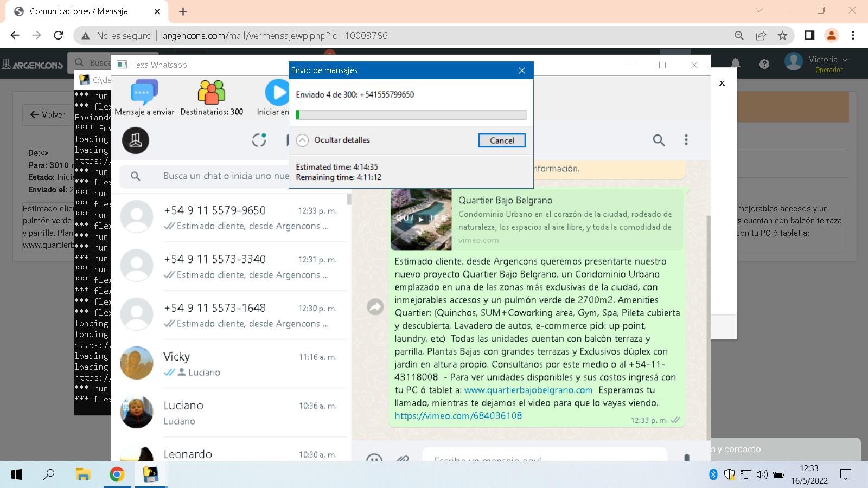Open the vimeo.com/684036108 link
868x488 pixels.
458,416
